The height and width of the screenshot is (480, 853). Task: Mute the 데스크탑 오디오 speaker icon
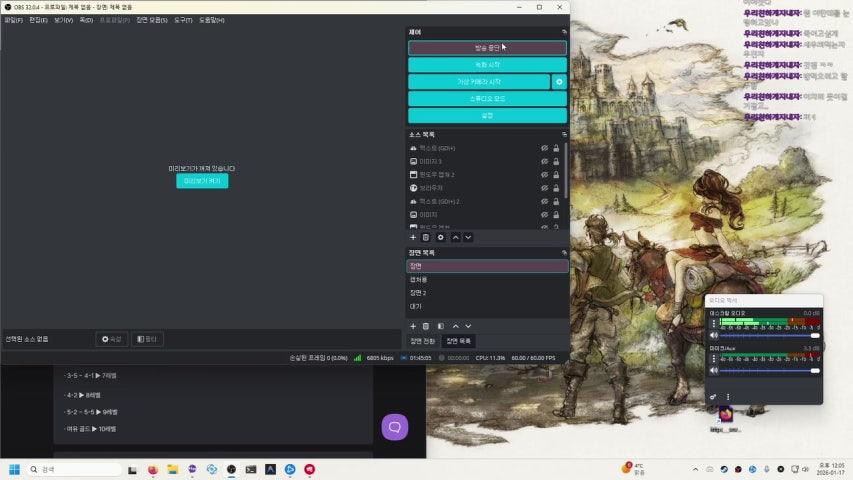714,336
